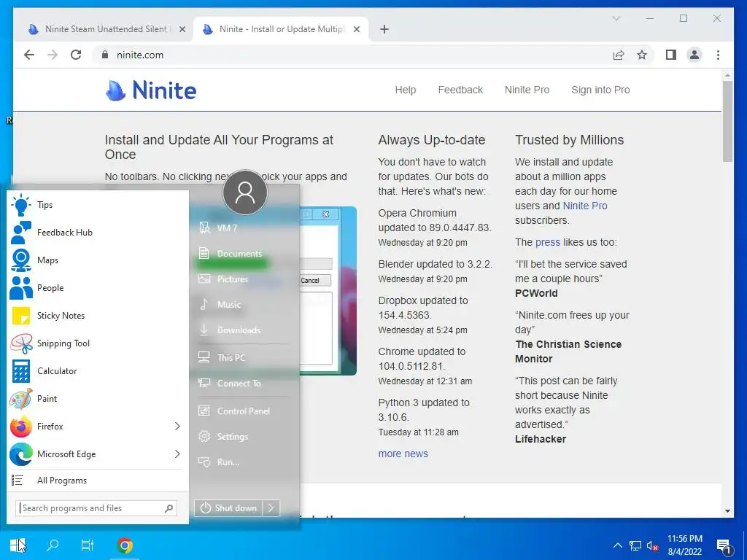Image resolution: width=747 pixels, height=560 pixels.
Task: Open Shut down options arrow
Action: [271, 508]
